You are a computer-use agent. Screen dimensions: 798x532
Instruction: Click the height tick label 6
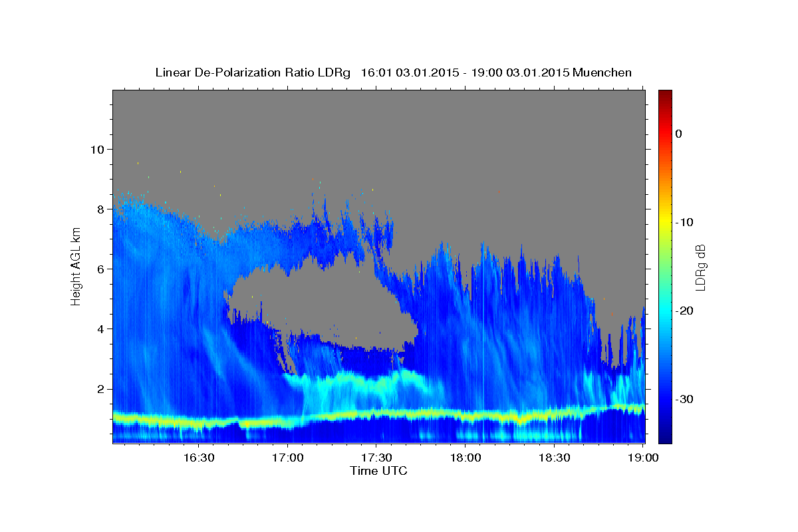pos(100,269)
